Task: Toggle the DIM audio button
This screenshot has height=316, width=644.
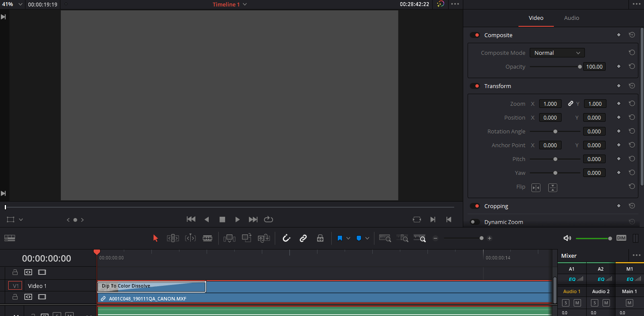Action: [x=621, y=238]
